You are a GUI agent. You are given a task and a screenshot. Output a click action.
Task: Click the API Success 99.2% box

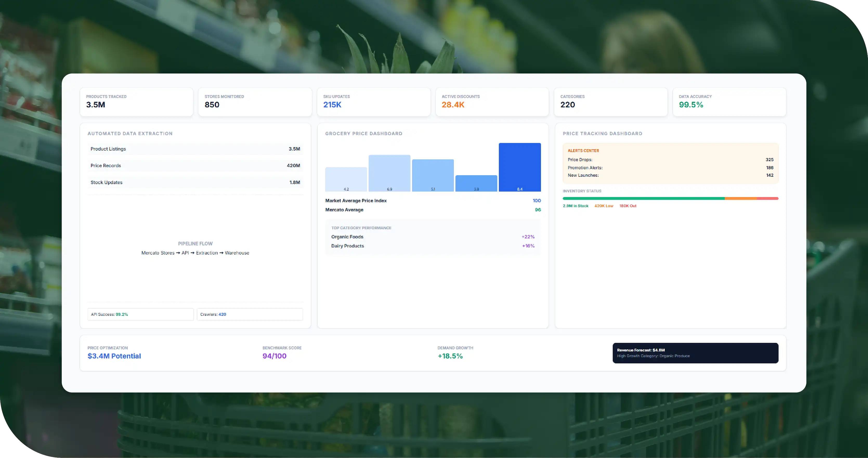point(141,315)
